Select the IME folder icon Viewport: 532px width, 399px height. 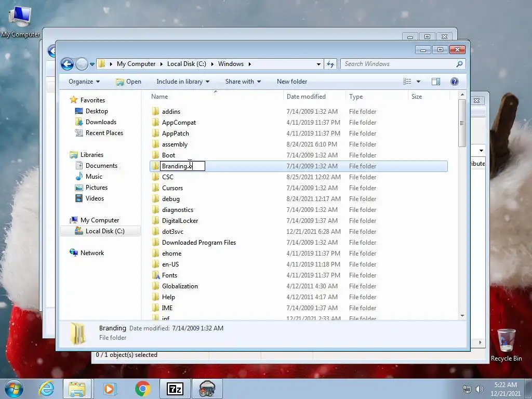click(155, 308)
